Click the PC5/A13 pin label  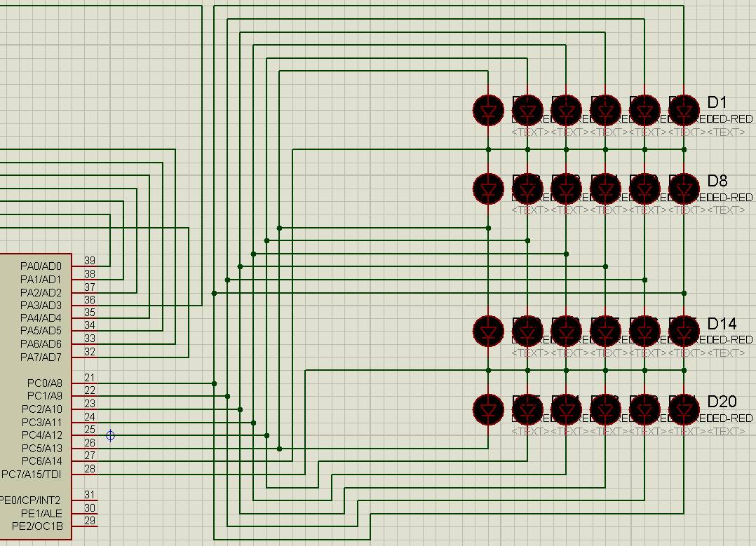click(x=42, y=448)
